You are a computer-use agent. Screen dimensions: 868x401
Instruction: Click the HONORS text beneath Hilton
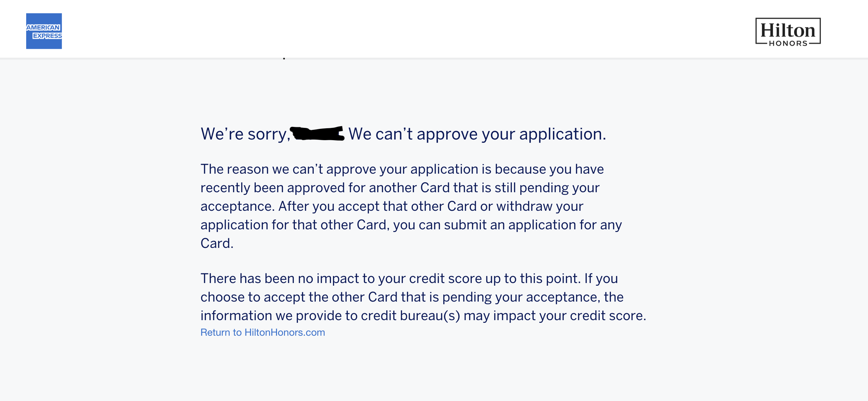click(788, 43)
